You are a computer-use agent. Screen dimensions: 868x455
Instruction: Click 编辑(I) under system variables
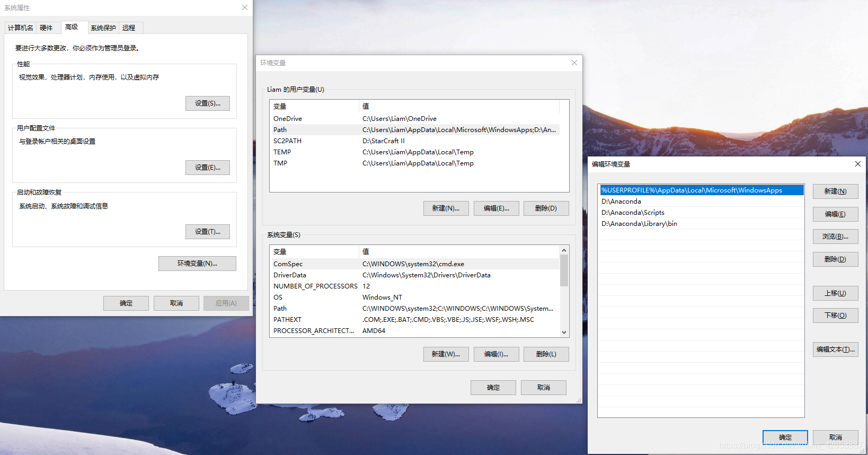pyautogui.click(x=497, y=354)
